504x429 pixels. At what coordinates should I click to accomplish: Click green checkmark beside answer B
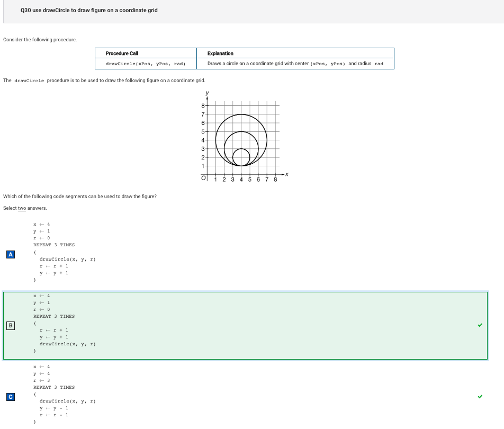pos(480,325)
